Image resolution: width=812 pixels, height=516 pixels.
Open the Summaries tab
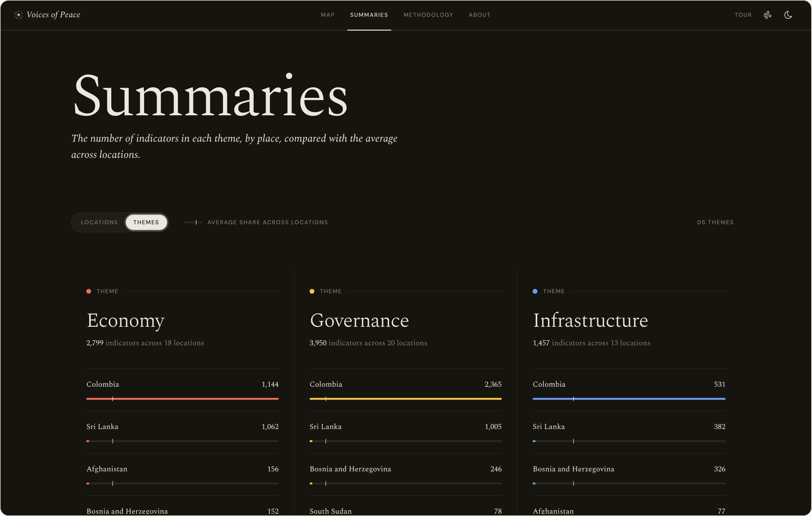(x=369, y=15)
